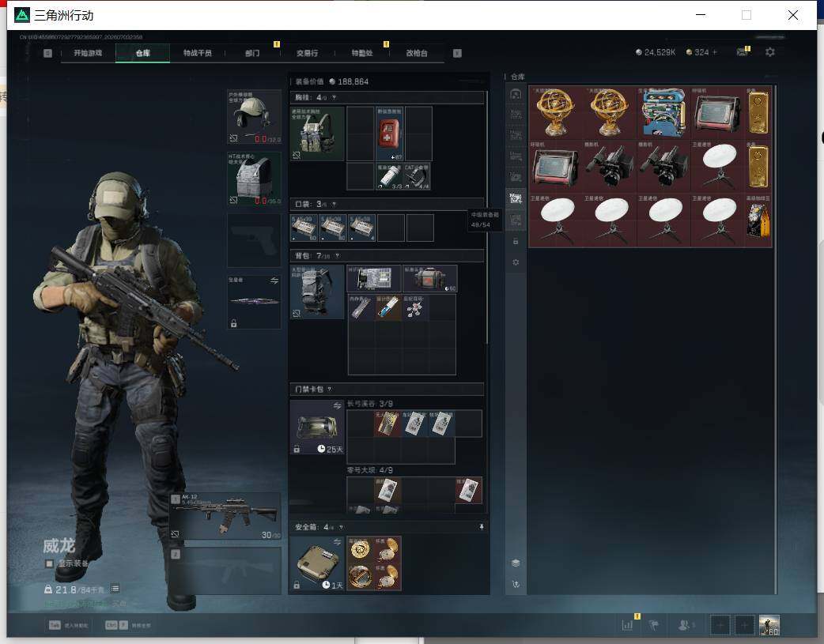Screen dimensions: 824x644
Task: Click the next-tab arrow right of 改枪台
Action: pos(457,53)
